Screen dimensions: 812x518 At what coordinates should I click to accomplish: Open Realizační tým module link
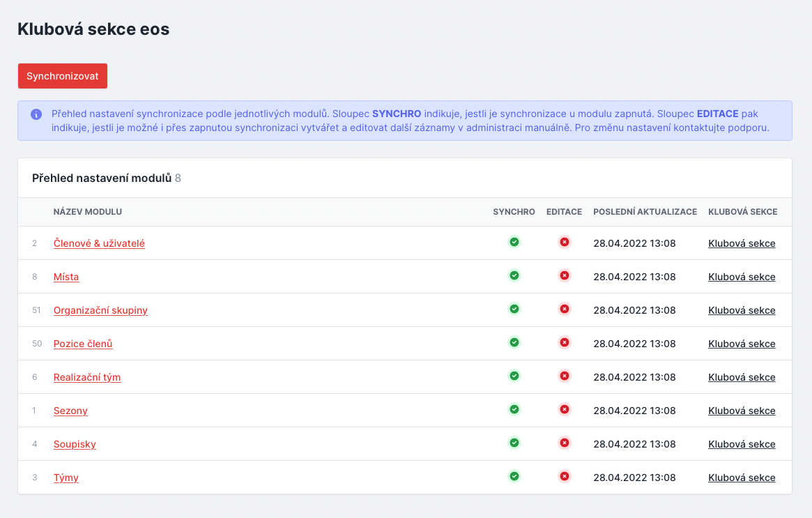[87, 377]
